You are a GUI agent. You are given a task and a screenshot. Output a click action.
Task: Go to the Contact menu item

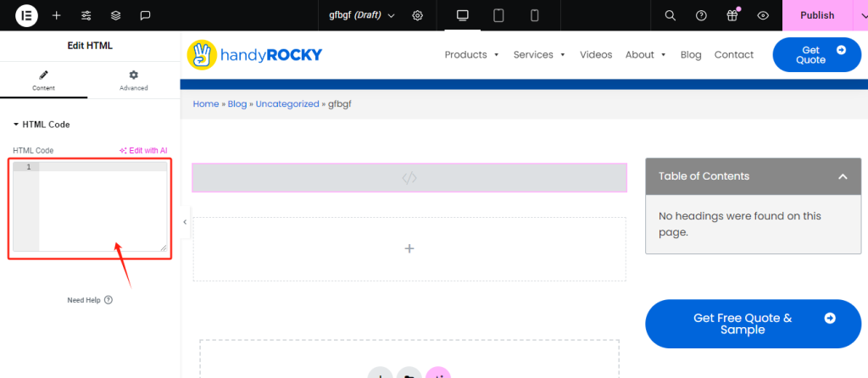[x=733, y=55]
